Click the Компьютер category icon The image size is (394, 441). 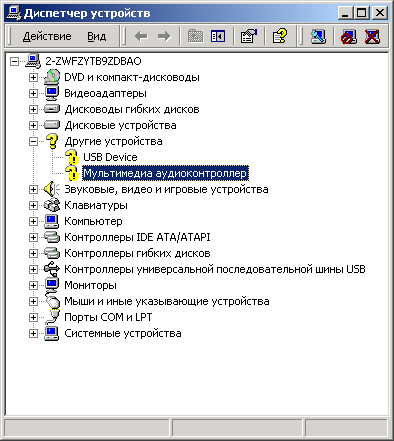[x=52, y=221]
